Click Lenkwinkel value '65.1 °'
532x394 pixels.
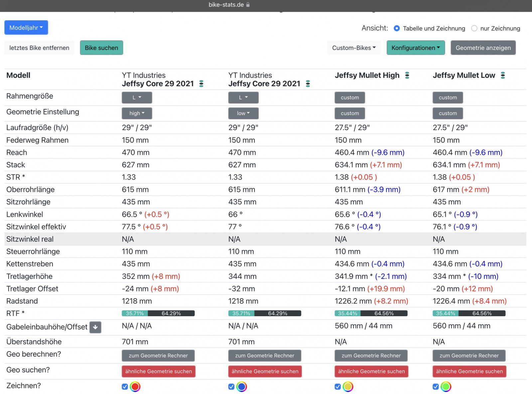(x=442, y=214)
